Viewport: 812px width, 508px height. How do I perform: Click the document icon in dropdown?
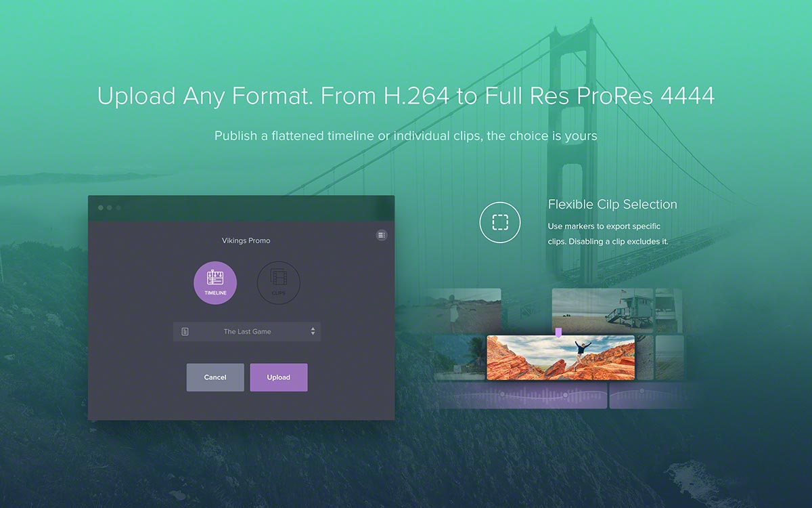(185, 331)
